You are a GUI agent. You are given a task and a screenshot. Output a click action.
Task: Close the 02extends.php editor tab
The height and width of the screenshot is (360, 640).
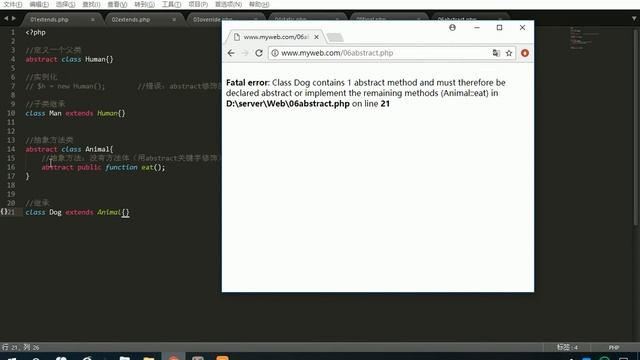coord(174,20)
